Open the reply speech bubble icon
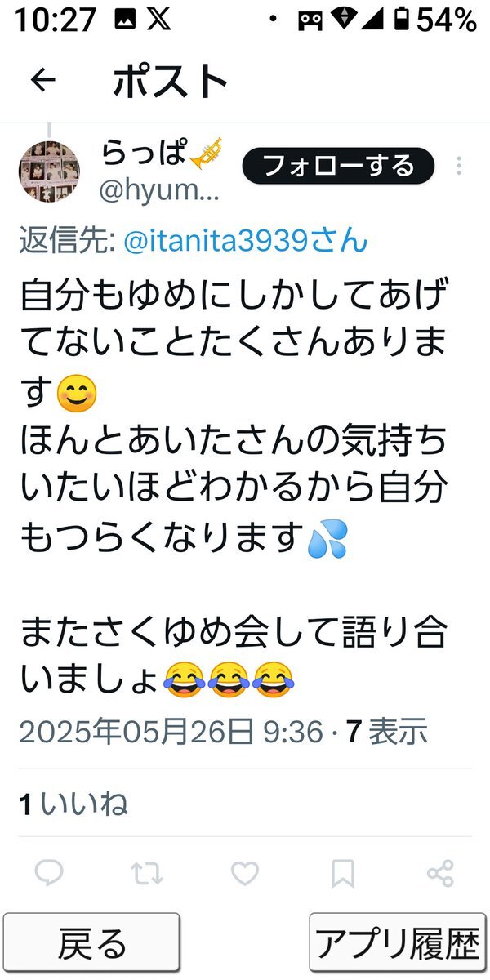Image resolution: width=490 pixels, height=980 pixels. [x=49, y=874]
